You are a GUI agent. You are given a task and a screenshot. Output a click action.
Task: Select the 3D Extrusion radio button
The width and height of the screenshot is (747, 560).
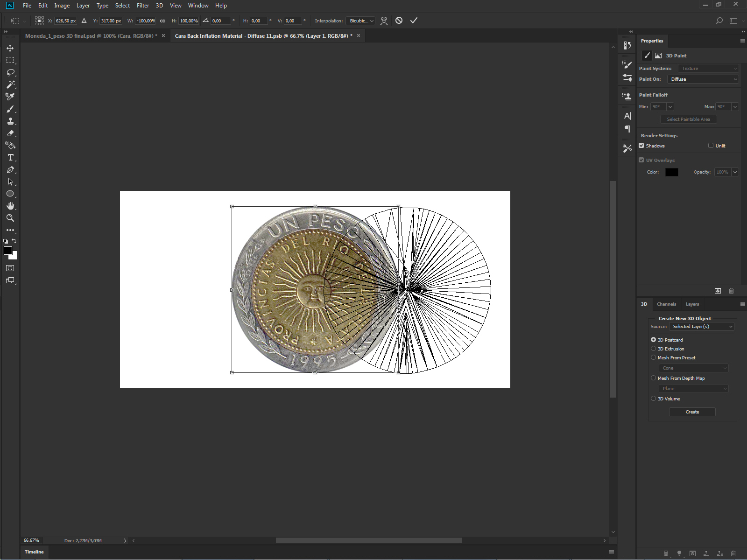coord(653,349)
